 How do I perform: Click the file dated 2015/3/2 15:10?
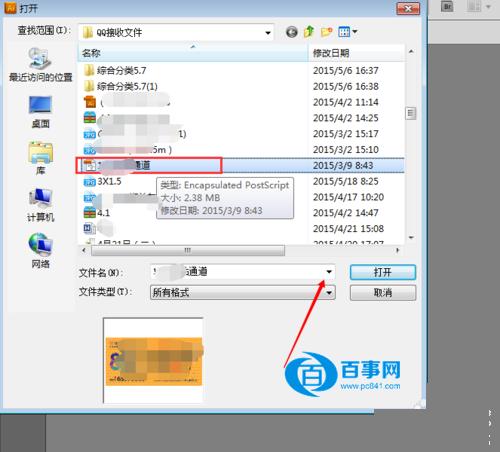pyautogui.click(x=128, y=150)
